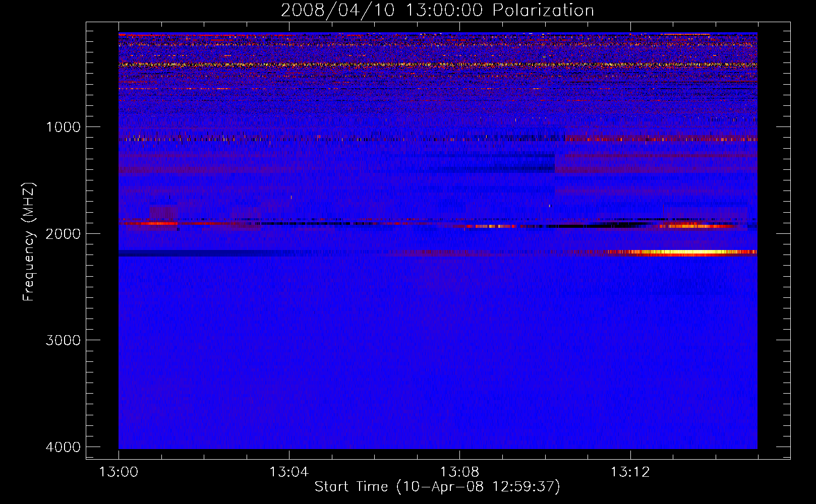
Task: Click the '13:04' time axis label
Action: click(x=289, y=472)
